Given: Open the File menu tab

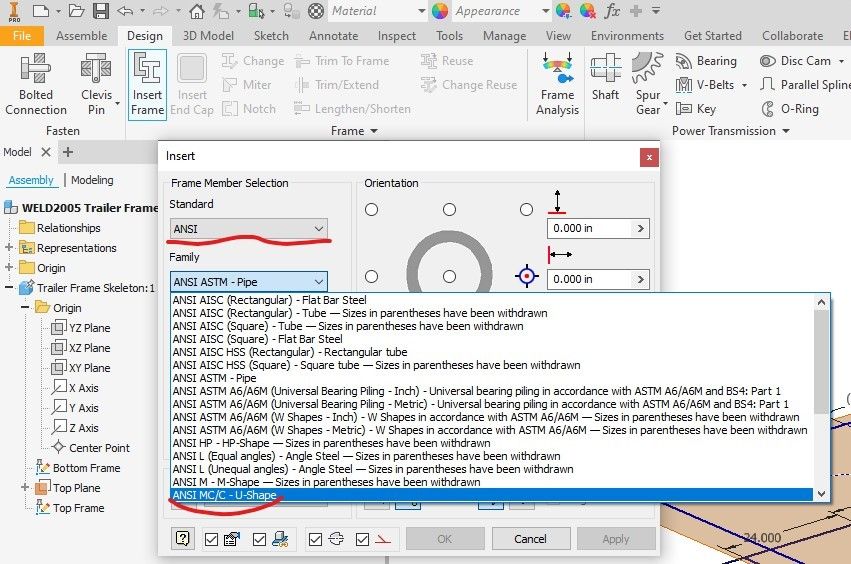Looking at the screenshot, I should [x=22, y=36].
